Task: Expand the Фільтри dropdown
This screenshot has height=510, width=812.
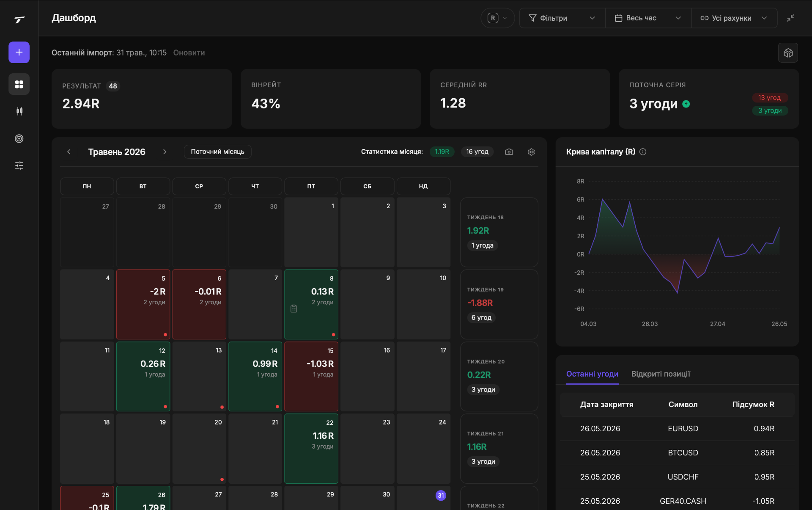Action: pyautogui.click(x=562, y=18)
